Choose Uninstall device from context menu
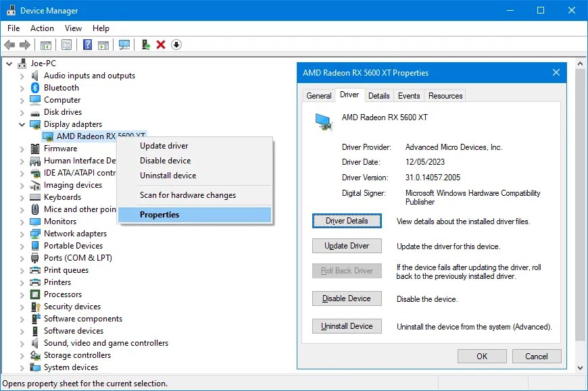 coord(195,176)
